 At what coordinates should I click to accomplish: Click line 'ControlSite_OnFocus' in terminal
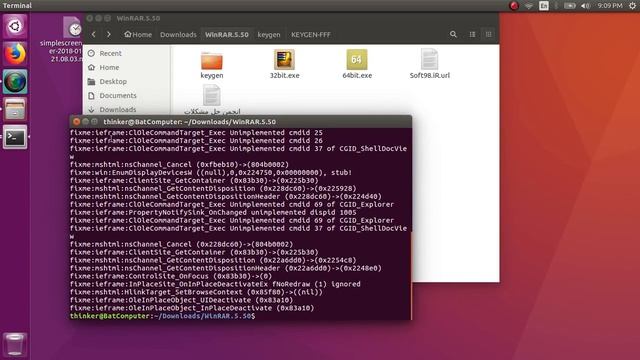[171, 276]
